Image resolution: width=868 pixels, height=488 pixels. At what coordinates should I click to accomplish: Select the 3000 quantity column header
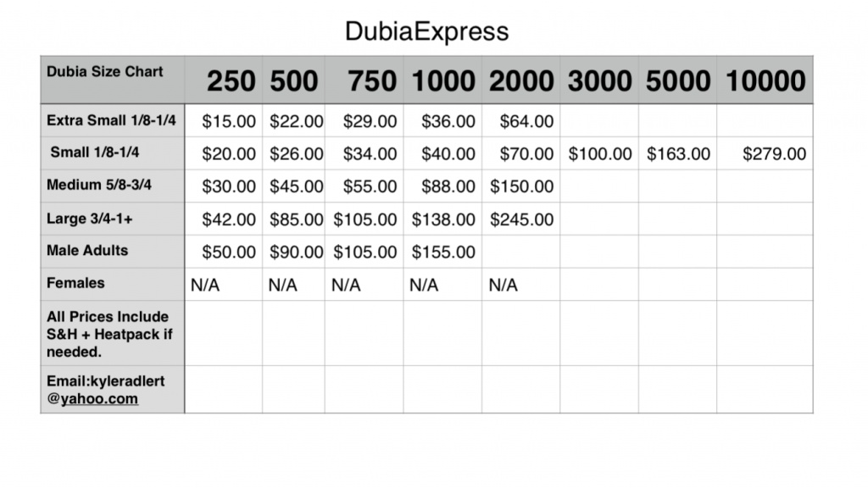pos(599,80)
